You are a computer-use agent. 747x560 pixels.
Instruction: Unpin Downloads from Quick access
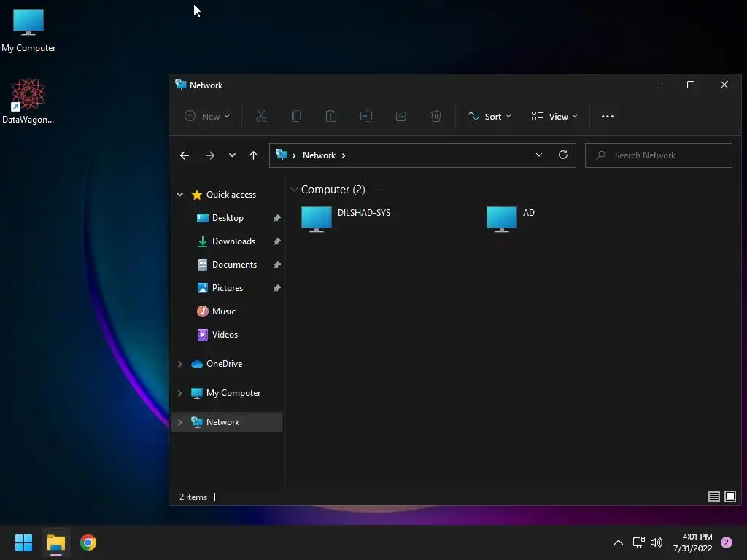(x=276, y=241)
